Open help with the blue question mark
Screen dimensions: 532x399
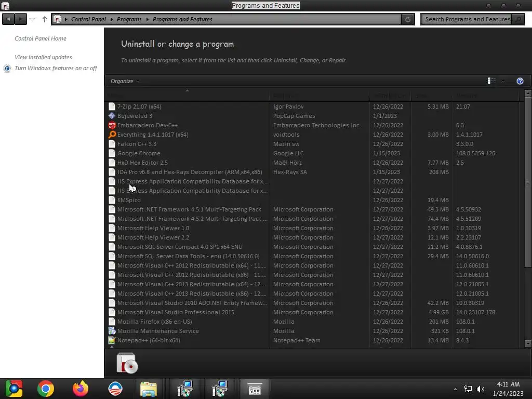point(520,81)
